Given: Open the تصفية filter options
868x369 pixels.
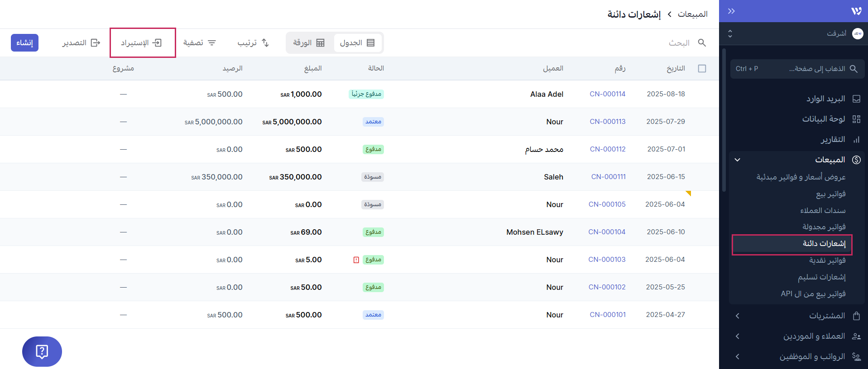Looking at the screenshot, I should point(199,43).
